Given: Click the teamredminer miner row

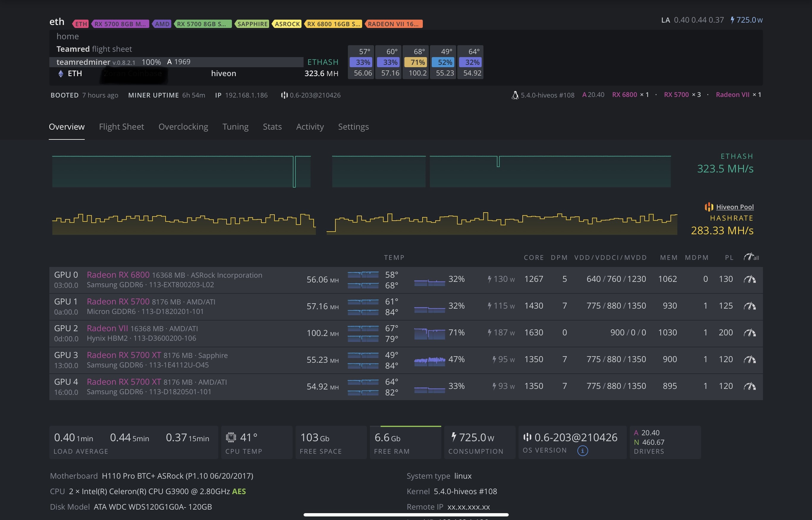Looking at the screenshot, I should [176, 62].
